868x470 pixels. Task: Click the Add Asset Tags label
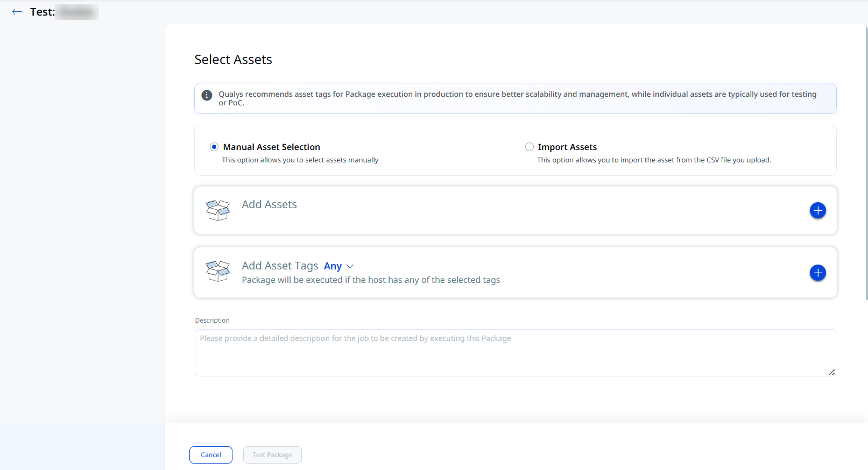(x=280, y=266)
